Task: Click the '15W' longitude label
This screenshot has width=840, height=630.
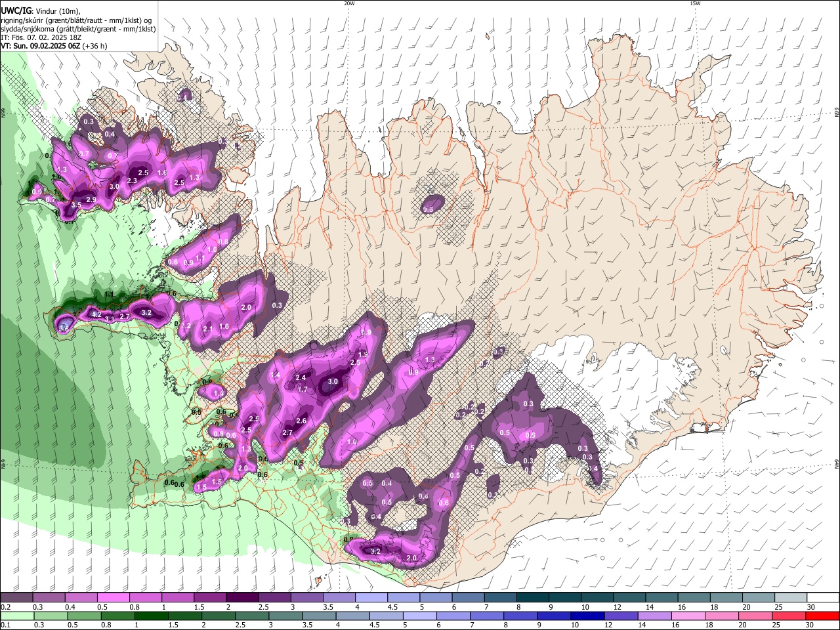Action: pos(694,3)
